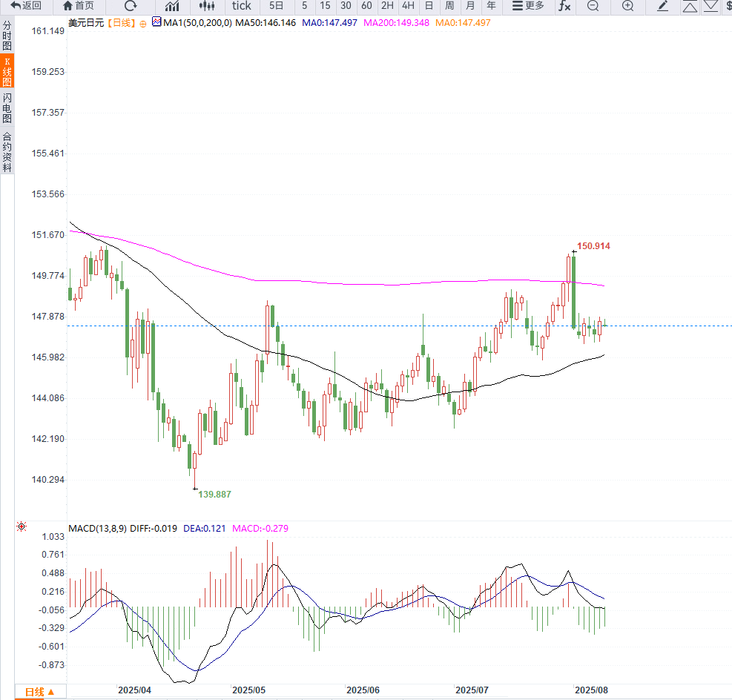The image size is (732, 700).
Task: Open the K线图 side tab
Action: [x=7, y=71]
